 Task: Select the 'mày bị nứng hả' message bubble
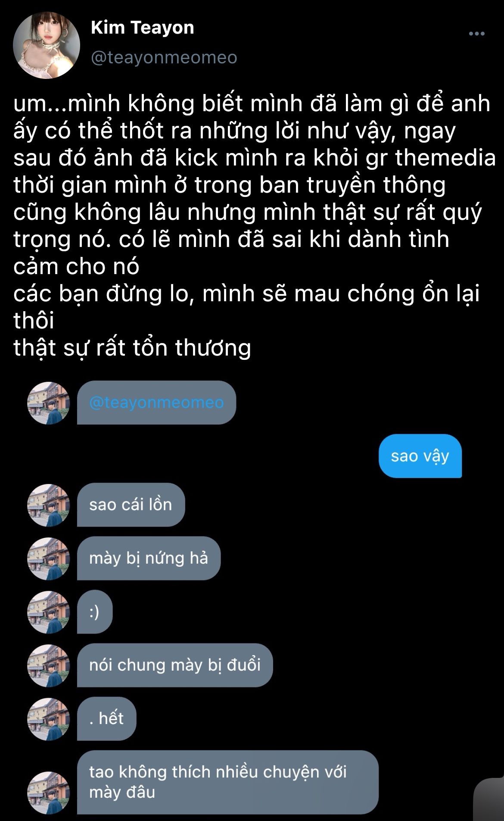click(149, 558)
